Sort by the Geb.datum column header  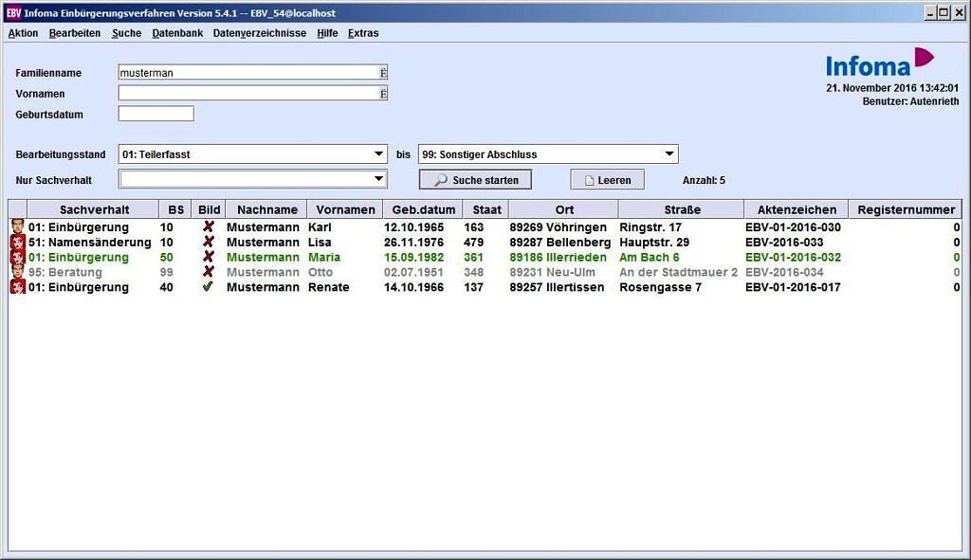tap(423, 209)
